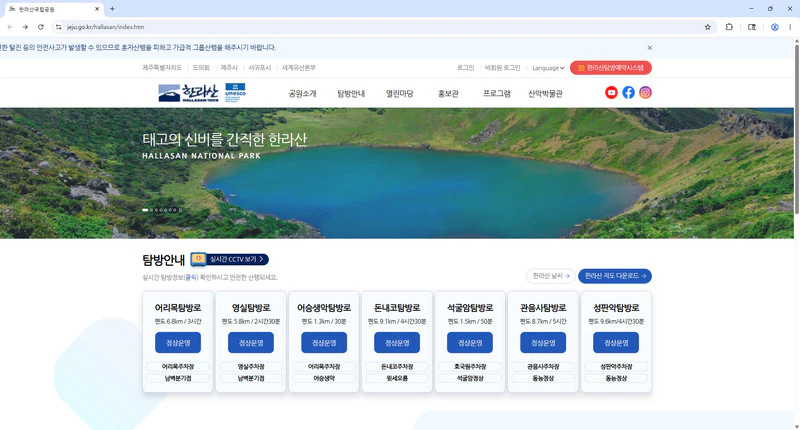This screenshot has width=800, height=430.
Task: Open the tab search icon in toolbar
Action: [x=752, y=27]
